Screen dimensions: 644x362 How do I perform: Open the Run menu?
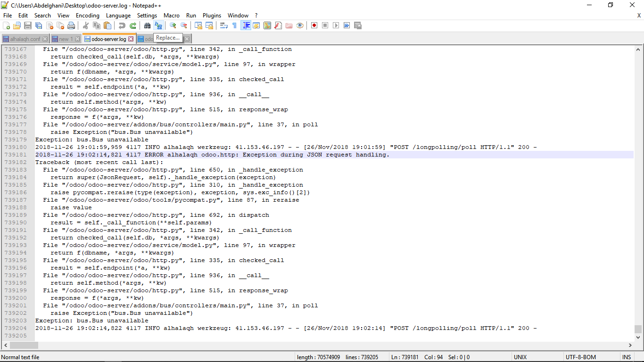point(191,16)
